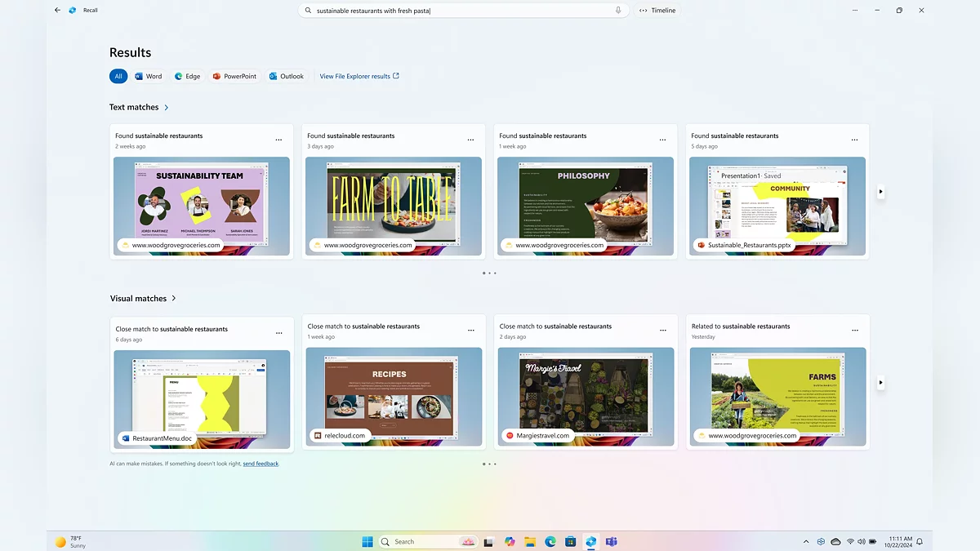This screenshot has width=980, height=551.
Task: Open more options on Sustainability Team card
Action: 278,140
